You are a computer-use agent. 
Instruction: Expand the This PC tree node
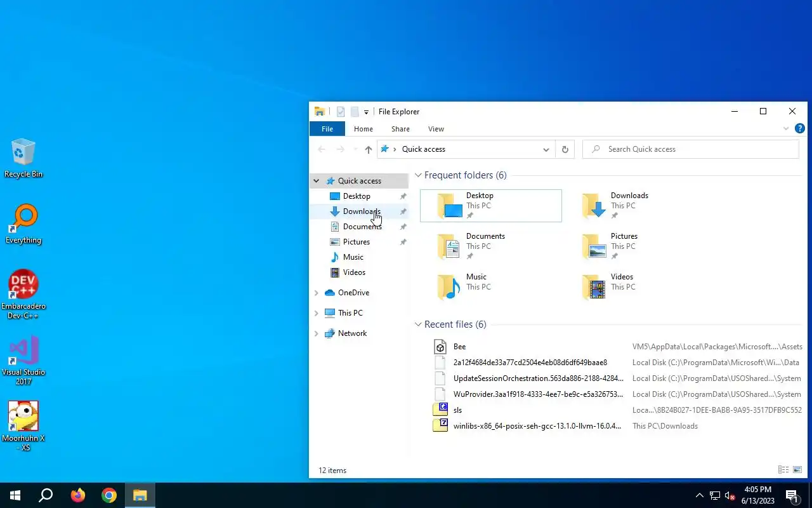tap(316, 313)
